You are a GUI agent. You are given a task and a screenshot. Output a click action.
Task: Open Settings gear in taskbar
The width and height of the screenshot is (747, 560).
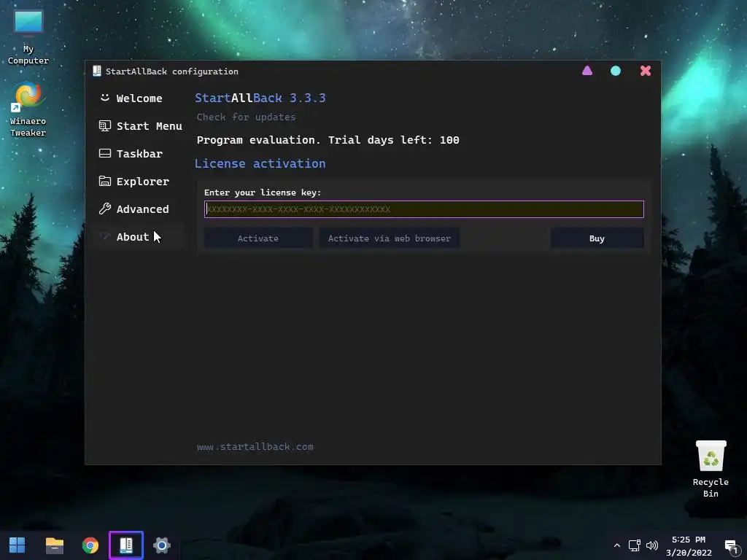(162, 545)
